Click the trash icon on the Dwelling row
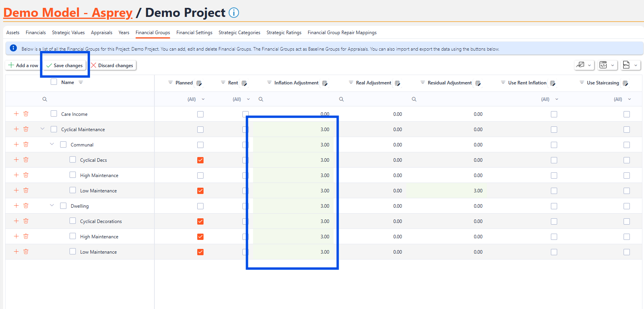The width and height of the screenshot is (644, 309). 26,206
